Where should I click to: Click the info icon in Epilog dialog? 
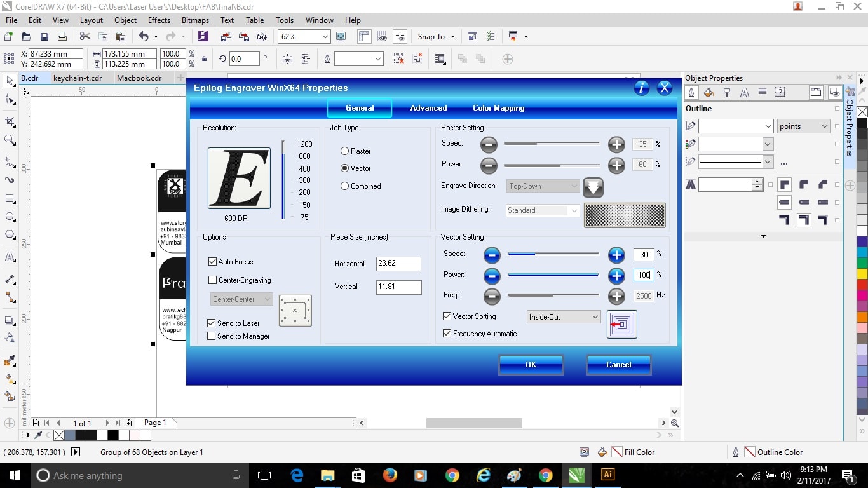tap(642, 88)
